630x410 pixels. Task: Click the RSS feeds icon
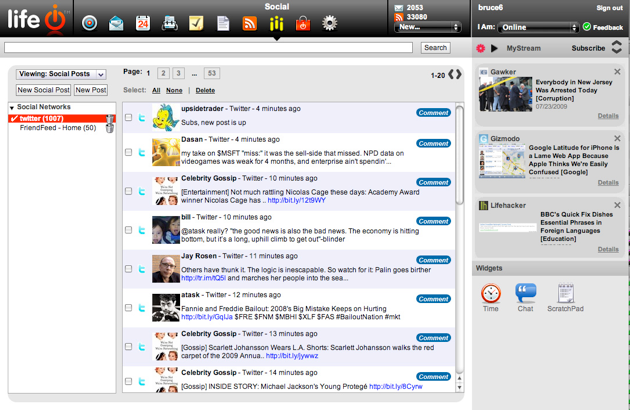(250, 22)
